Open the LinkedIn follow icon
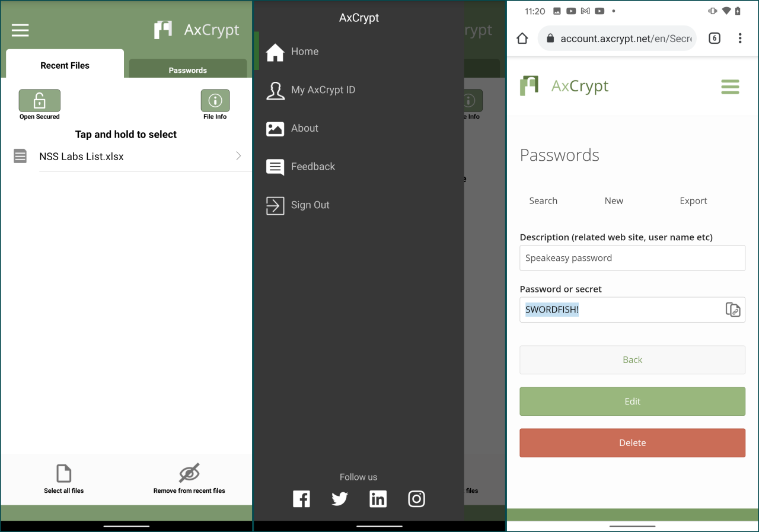 [x=378, y=499]
